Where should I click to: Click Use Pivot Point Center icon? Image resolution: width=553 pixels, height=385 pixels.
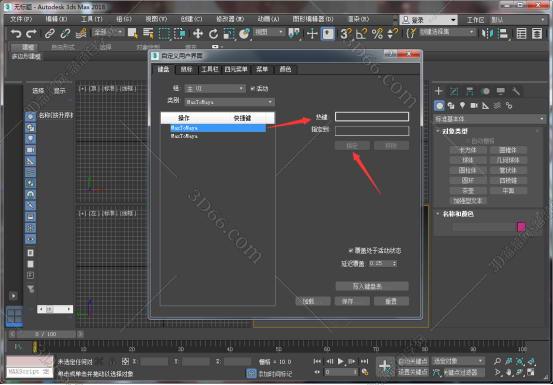tap(294, 34)
